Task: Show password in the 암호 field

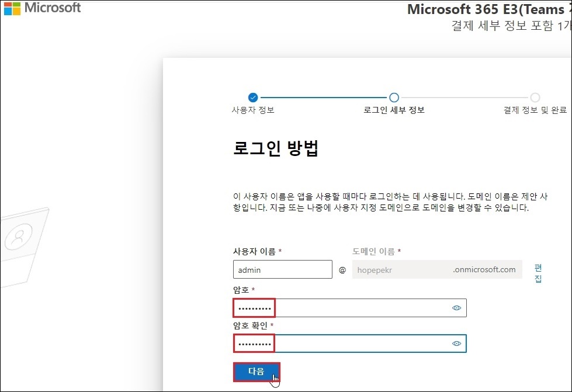Action: tap(456, 308)
